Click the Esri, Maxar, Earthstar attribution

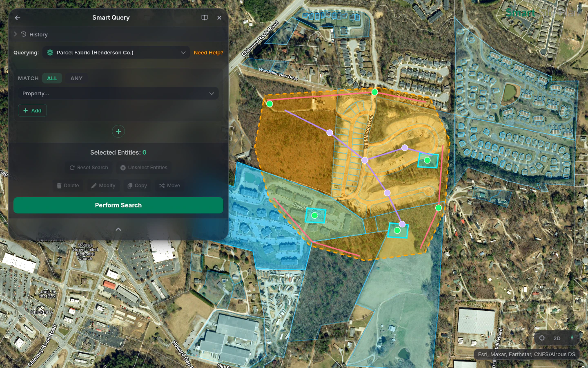(x=526, y=355)
